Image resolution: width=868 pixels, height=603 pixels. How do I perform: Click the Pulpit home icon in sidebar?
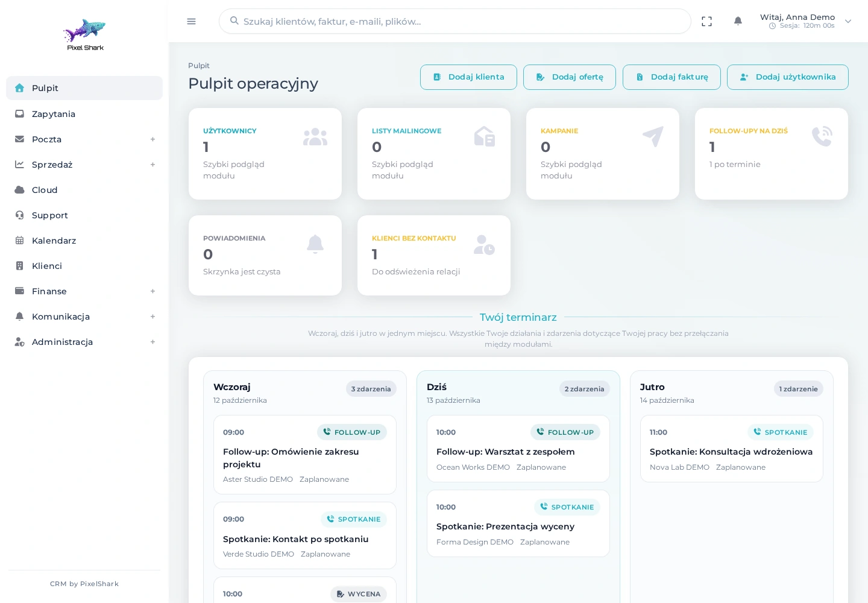click(19, 88)
